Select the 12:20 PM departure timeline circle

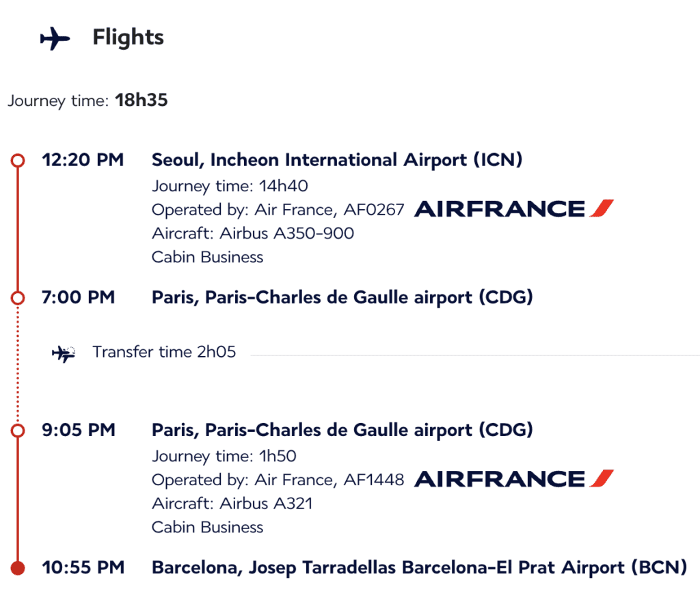[18, 160]
